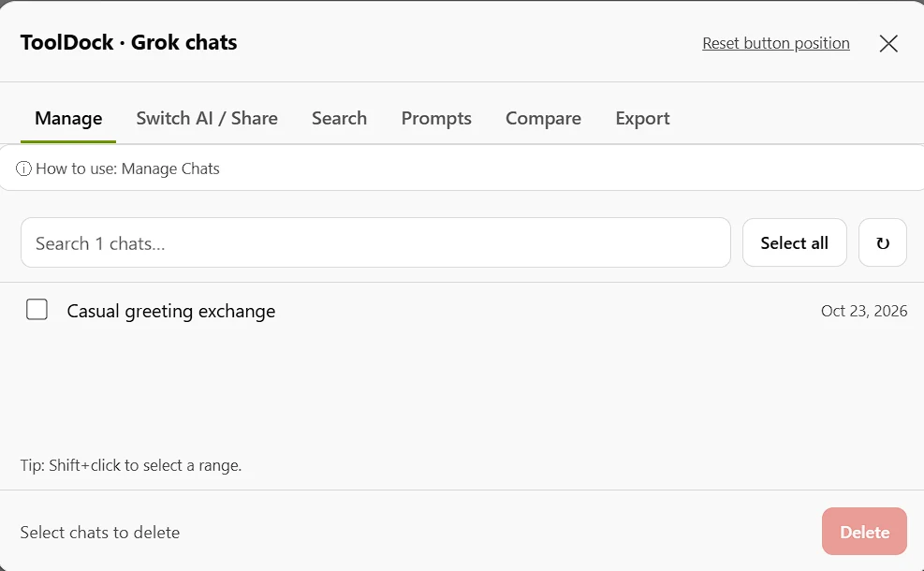The height and width of the screenshot is (571, 924).
Task: Click Reset button position link
Action: pos(775,43)
